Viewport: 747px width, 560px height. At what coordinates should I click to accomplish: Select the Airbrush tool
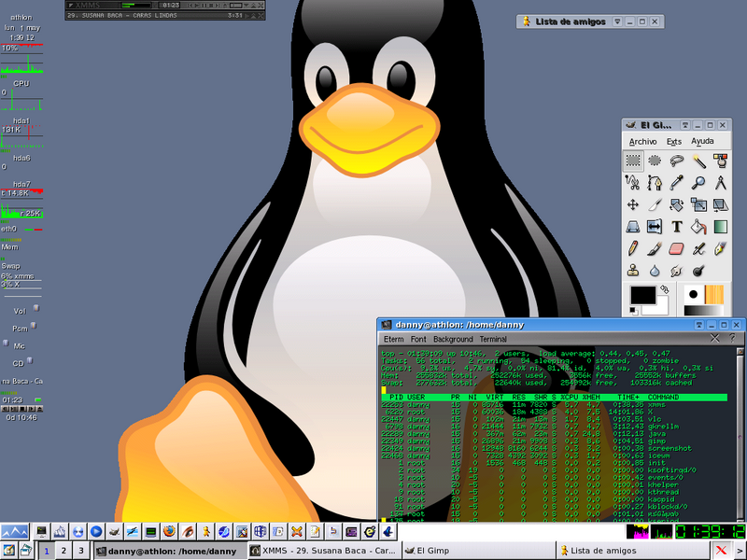pyautogui.click(x=698, y=249)
